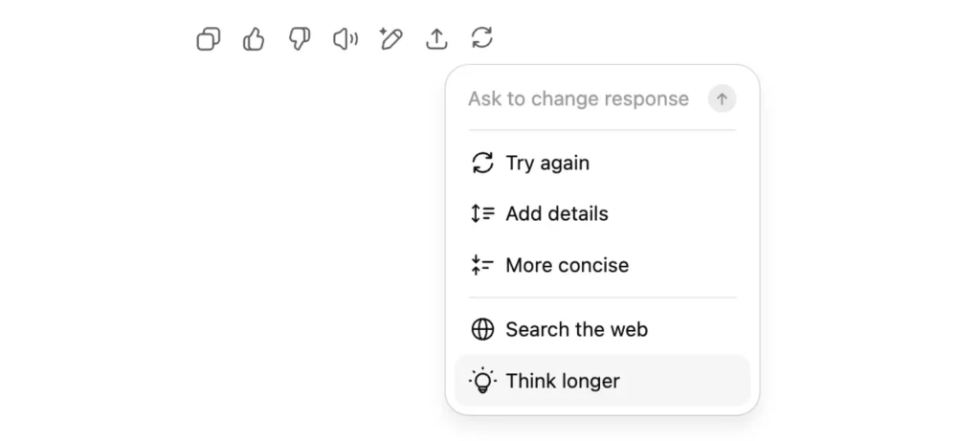Screen dimensions: 980x441
Task: Choose the 'Add details' option
Action: pyautogui.click(x=557, y=214)
